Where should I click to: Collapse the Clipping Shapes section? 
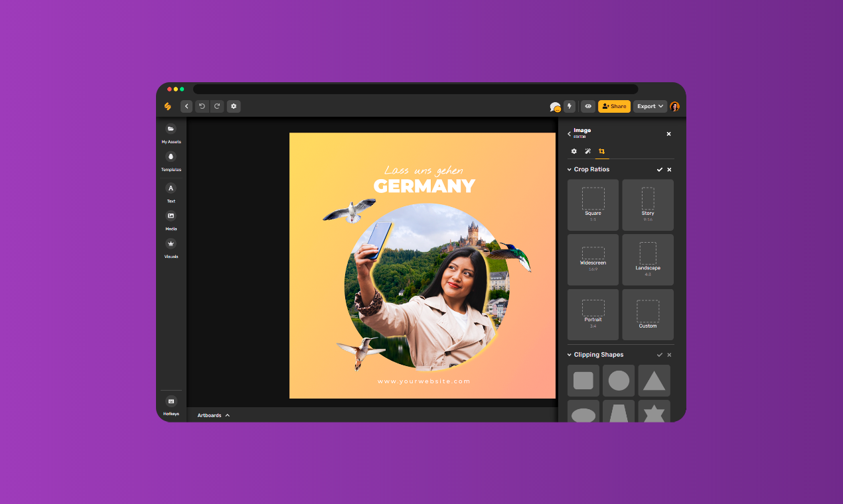tap(570, 355)
